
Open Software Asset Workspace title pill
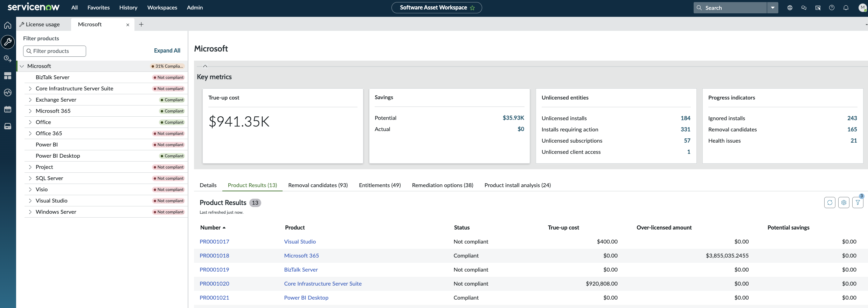tap(437, 8)
